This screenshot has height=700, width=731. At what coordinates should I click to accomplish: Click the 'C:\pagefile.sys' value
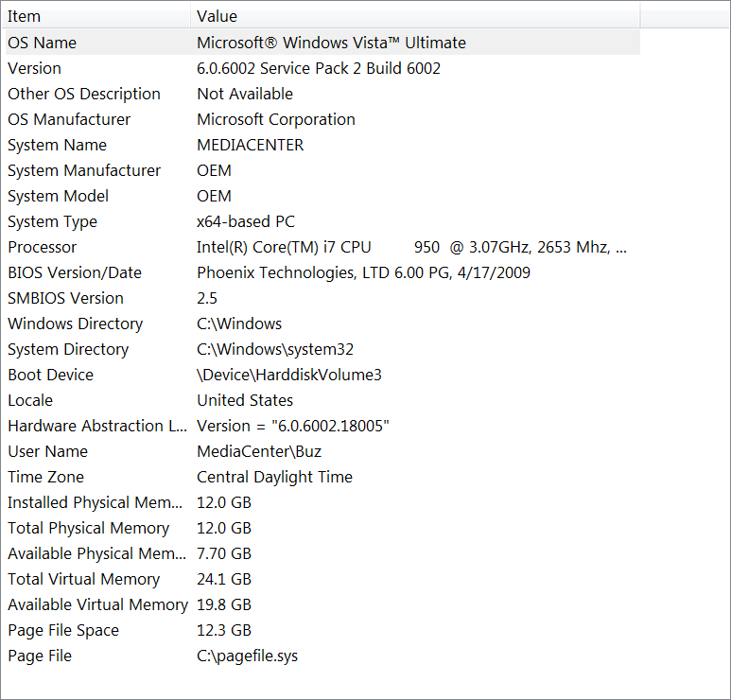tap(247, 656)
